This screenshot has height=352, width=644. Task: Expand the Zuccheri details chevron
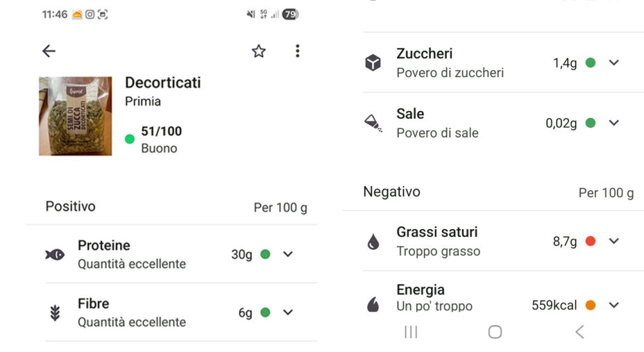(613, 63)
